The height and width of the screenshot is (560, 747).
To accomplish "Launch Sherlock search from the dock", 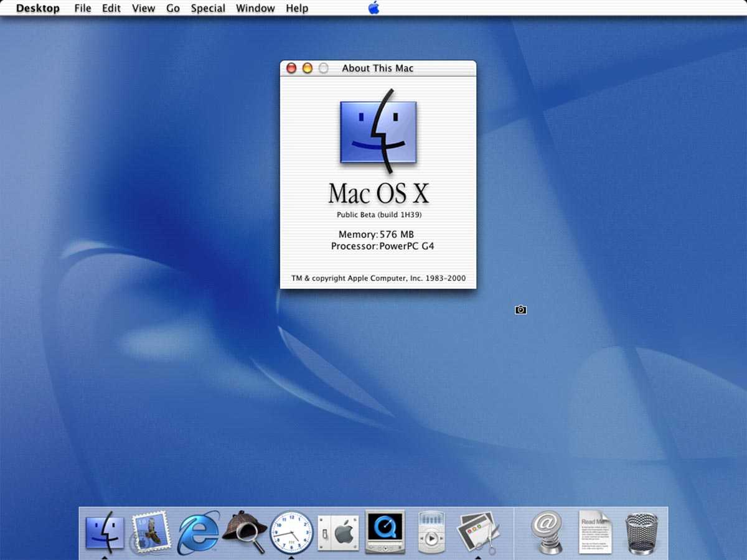I will click(x=244, y=532).
